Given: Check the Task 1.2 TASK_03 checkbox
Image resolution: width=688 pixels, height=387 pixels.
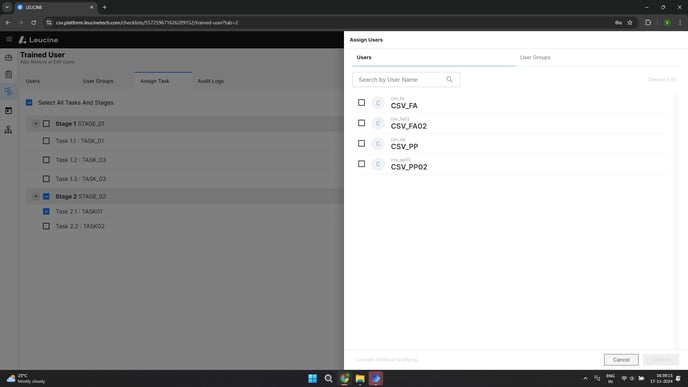Looking at the screenshot, I should tap(46, 160).
